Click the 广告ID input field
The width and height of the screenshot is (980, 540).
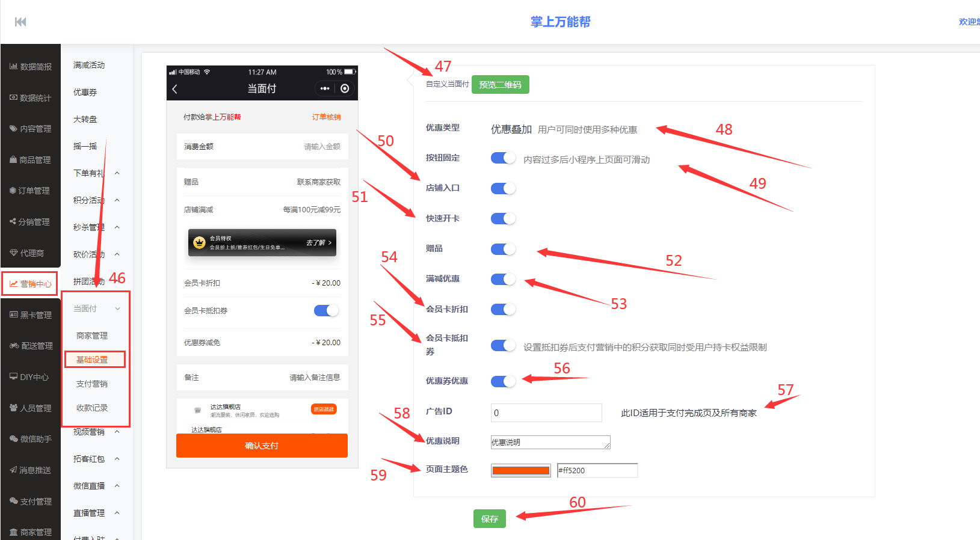coord(546,413)
